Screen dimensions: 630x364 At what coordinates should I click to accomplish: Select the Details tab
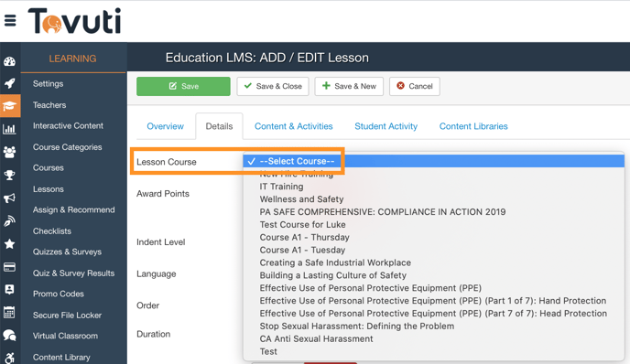219,126
